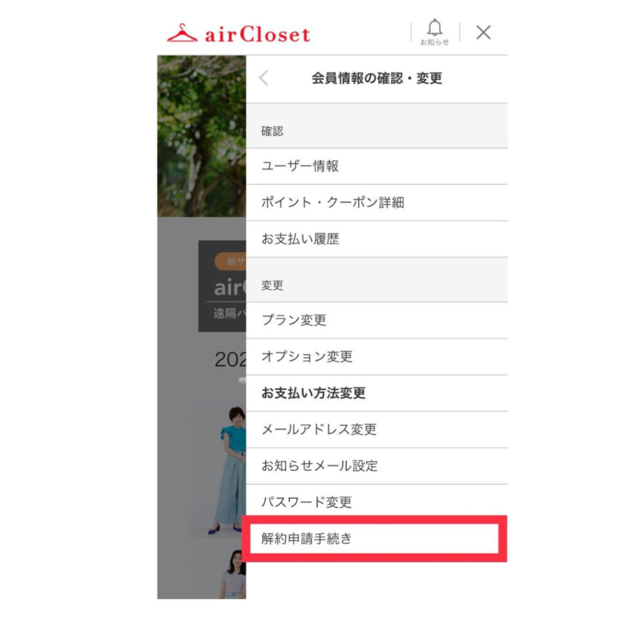Tap the lower woman portrait thumbnail
This screenshot has width=644, height=644.
pyautogui.click(x=233, y=574)
